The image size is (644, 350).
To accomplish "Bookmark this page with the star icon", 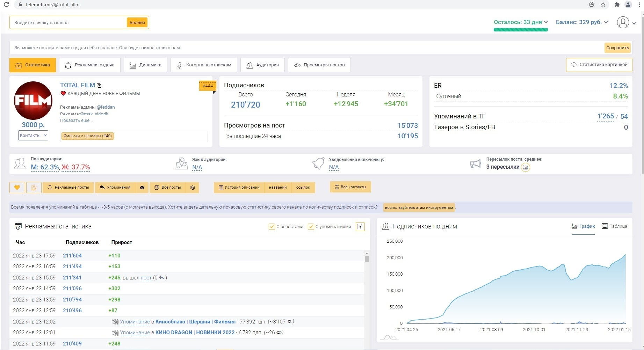I will pos(603,5).
